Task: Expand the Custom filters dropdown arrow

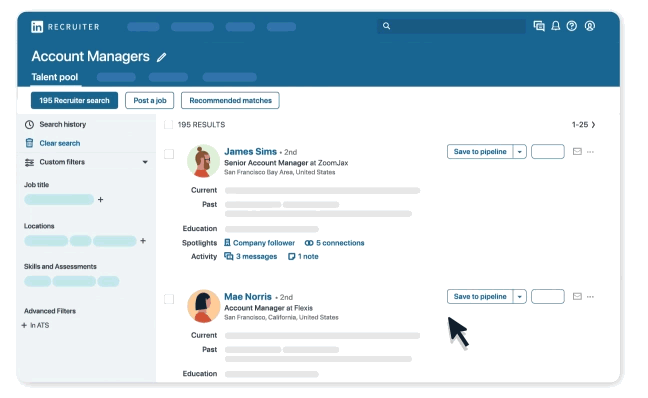Action: (145, 162)
